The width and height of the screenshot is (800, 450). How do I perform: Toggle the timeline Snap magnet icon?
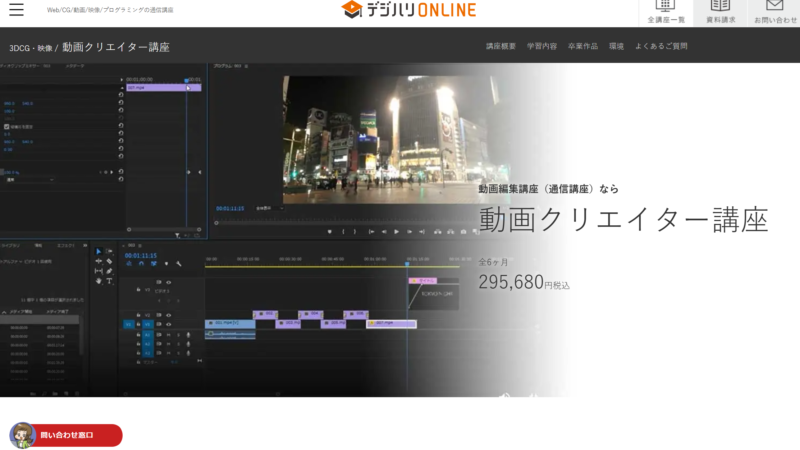click(x=141, y=264)
